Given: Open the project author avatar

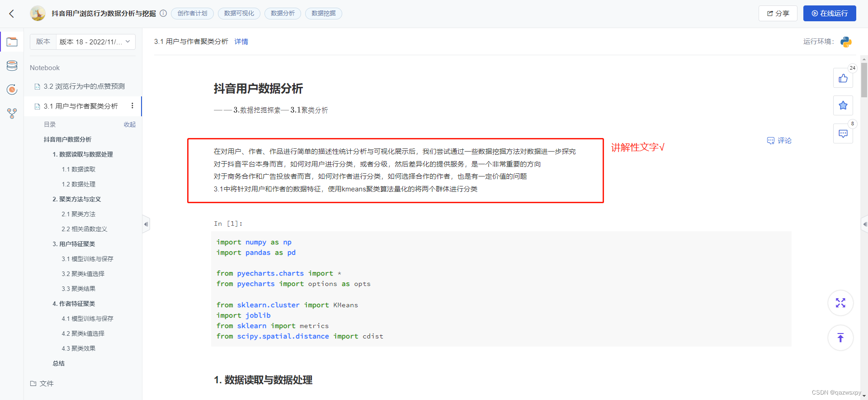Looking at the screenshot, I should click(38, 14).
